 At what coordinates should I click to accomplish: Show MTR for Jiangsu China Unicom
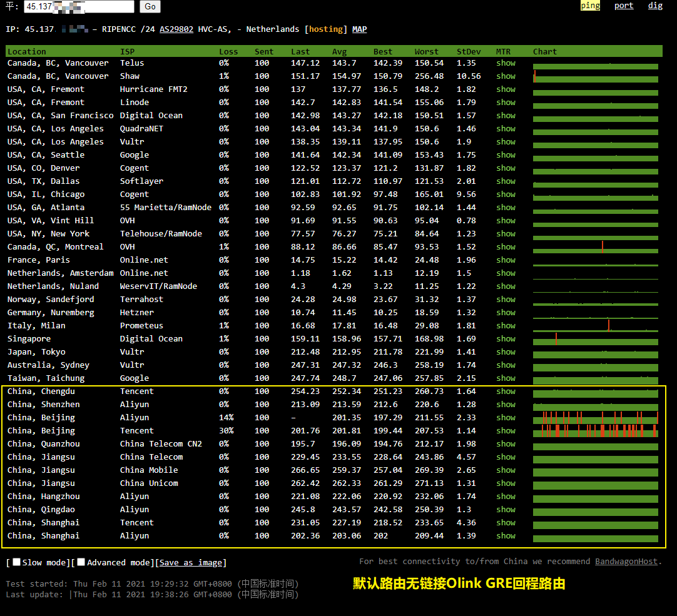click(x=506, y=483)
